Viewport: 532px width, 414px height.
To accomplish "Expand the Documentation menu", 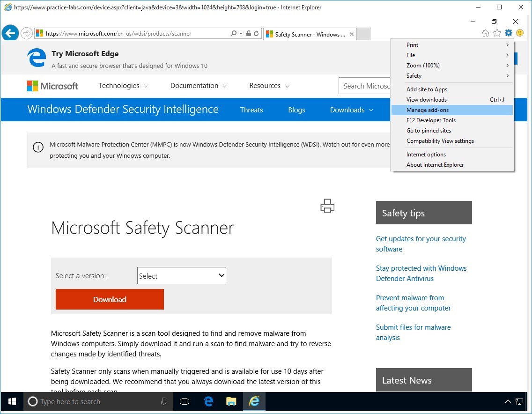I will click(199, 86).
